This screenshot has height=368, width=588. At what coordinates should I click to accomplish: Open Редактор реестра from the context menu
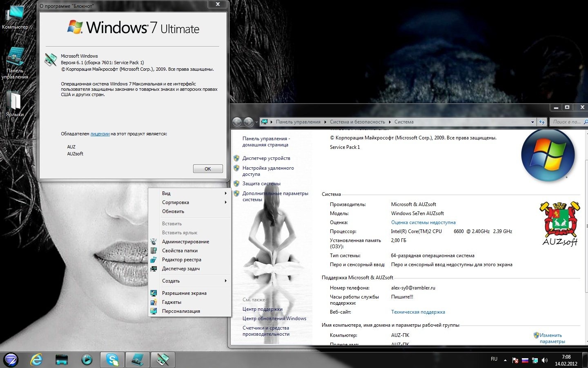[190, 260]
